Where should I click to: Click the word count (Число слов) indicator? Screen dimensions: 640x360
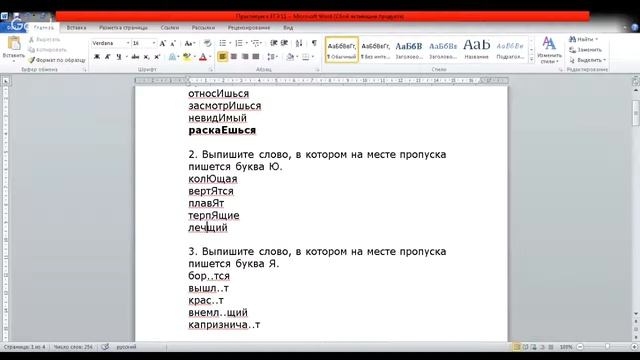click(x=73, y=347)
